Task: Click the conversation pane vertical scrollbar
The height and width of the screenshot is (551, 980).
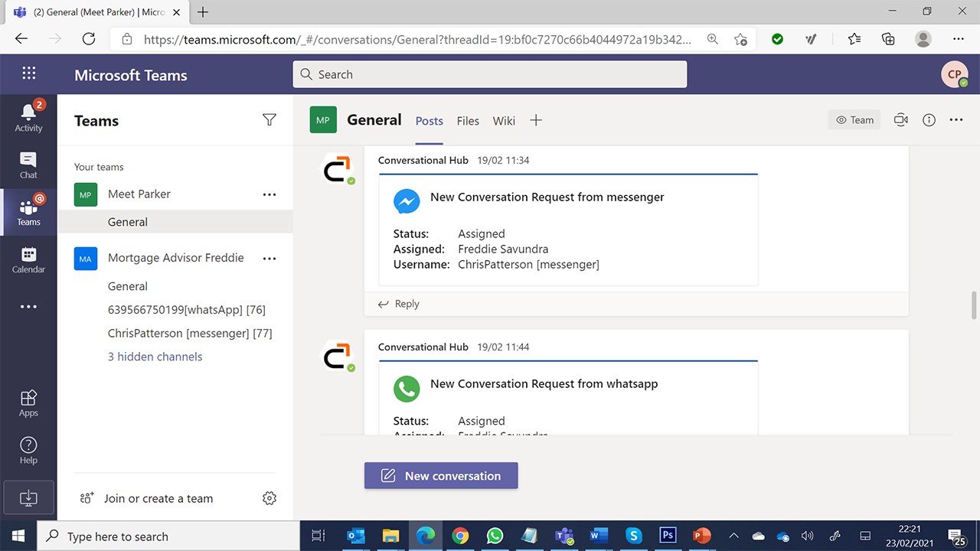Action: pos(974,305)
